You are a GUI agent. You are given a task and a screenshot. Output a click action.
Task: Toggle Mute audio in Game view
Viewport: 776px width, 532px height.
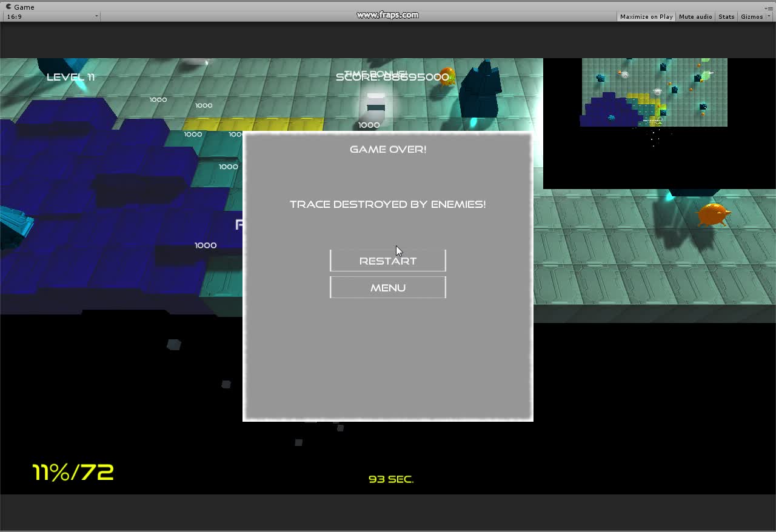pyautogui.click(x=695, y=16)
